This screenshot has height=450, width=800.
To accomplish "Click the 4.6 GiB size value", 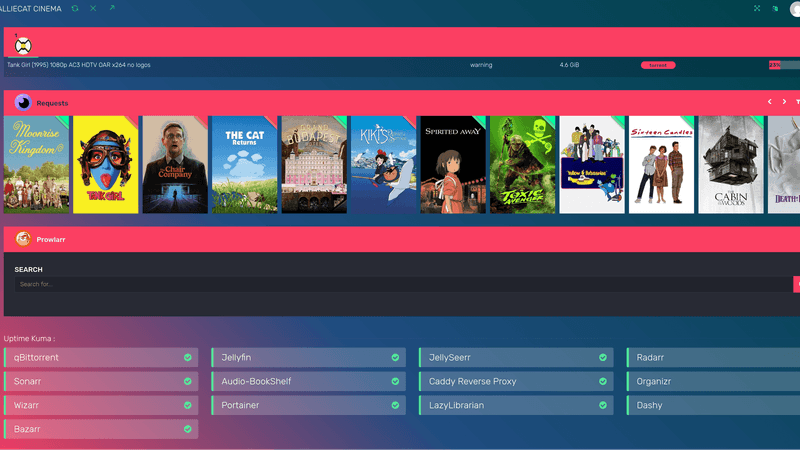I will pyautogui.click(x=569, y=65).
